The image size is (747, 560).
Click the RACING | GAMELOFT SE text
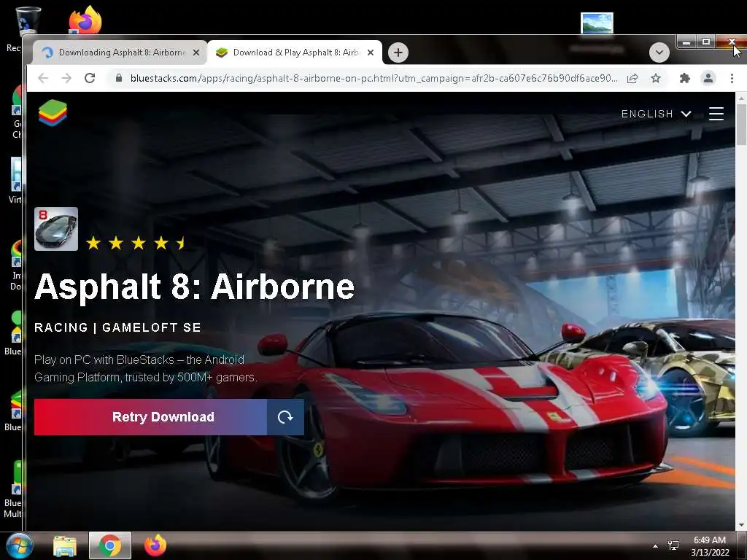pyautogui.click(x=117, y=327)
